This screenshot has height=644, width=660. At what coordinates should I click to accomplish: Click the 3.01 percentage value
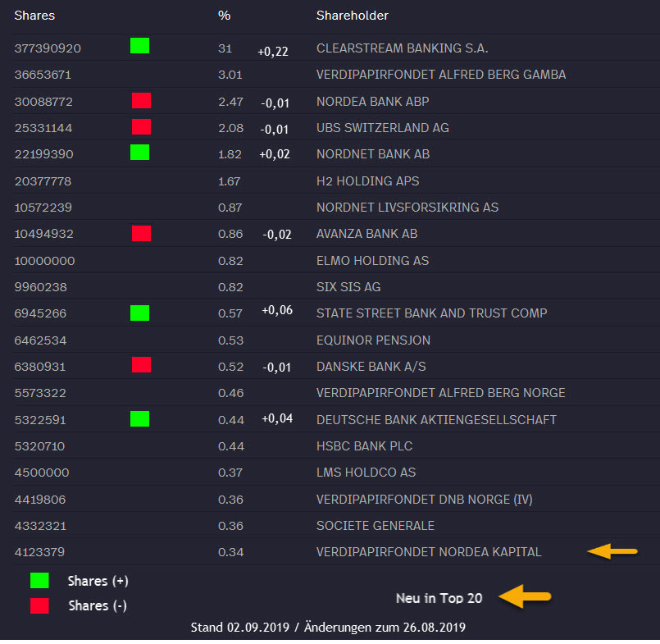[x=230, y=75]
